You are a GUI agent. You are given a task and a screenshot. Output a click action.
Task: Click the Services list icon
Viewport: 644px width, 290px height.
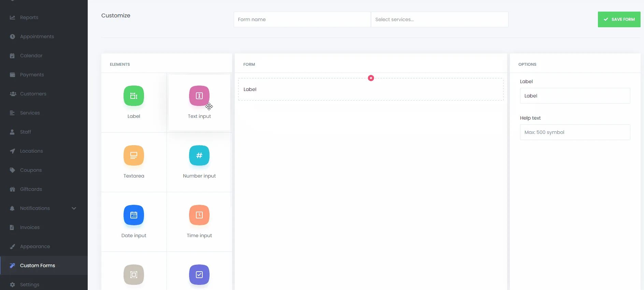(x=12, y=113)
